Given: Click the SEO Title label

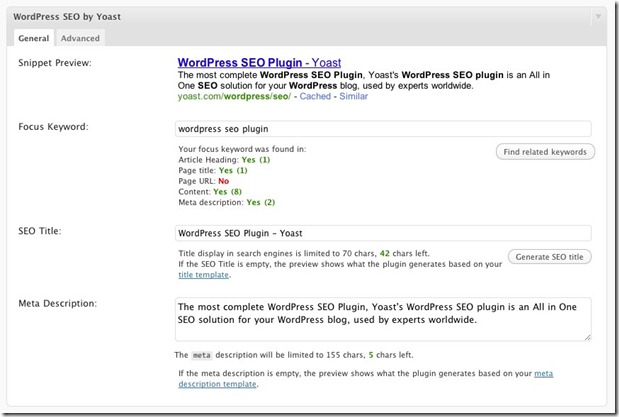Looking at the screenshot, I should click(39, 231).
